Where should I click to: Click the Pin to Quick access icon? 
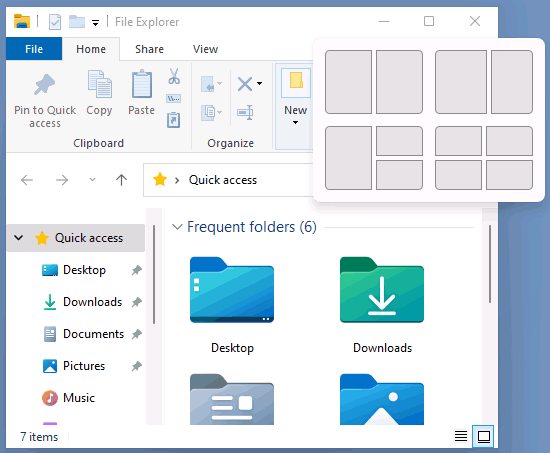point(44,85)
